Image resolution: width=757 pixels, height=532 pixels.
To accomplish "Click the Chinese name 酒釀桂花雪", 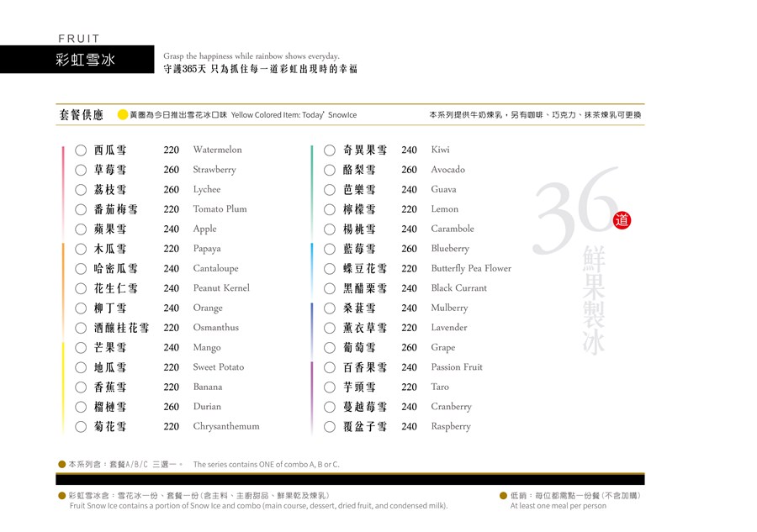I will [x=121, y=328].
